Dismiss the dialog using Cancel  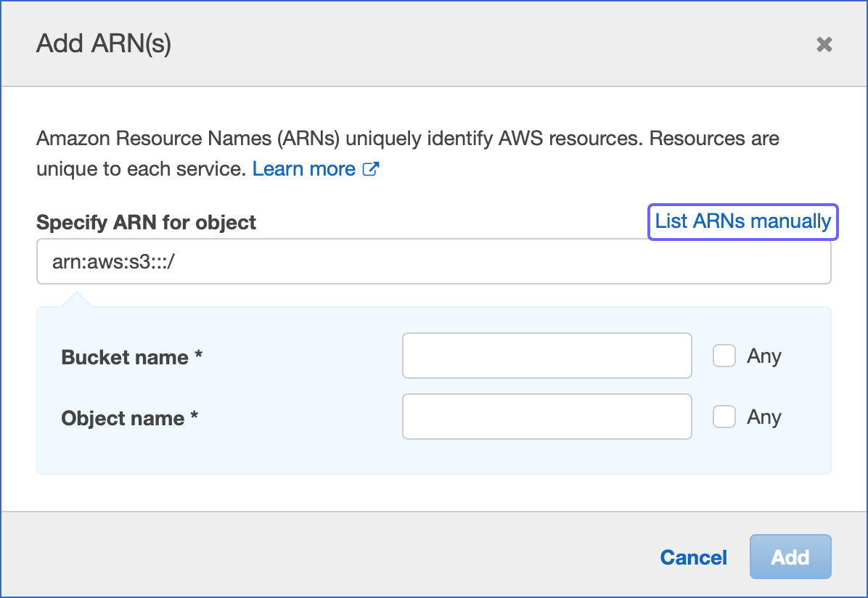693,557
